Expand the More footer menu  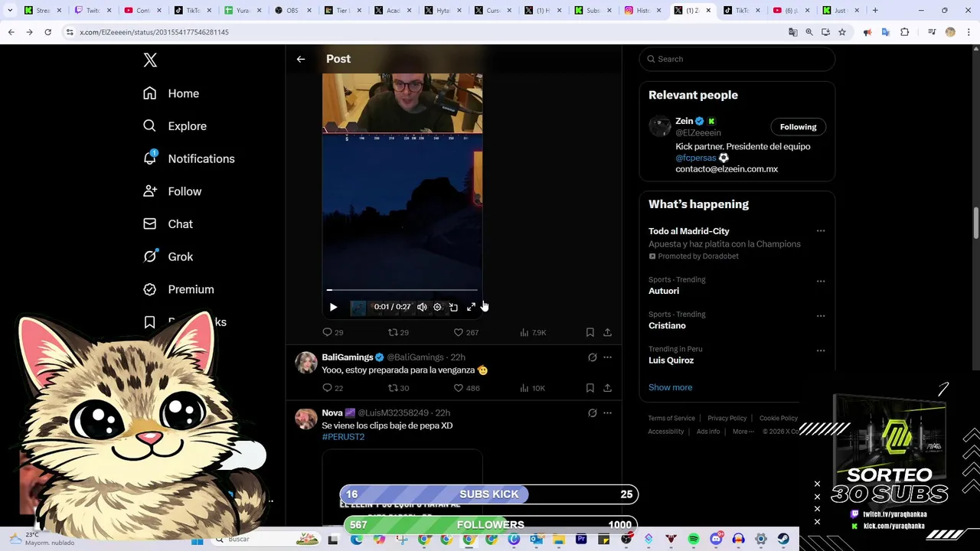743,432
